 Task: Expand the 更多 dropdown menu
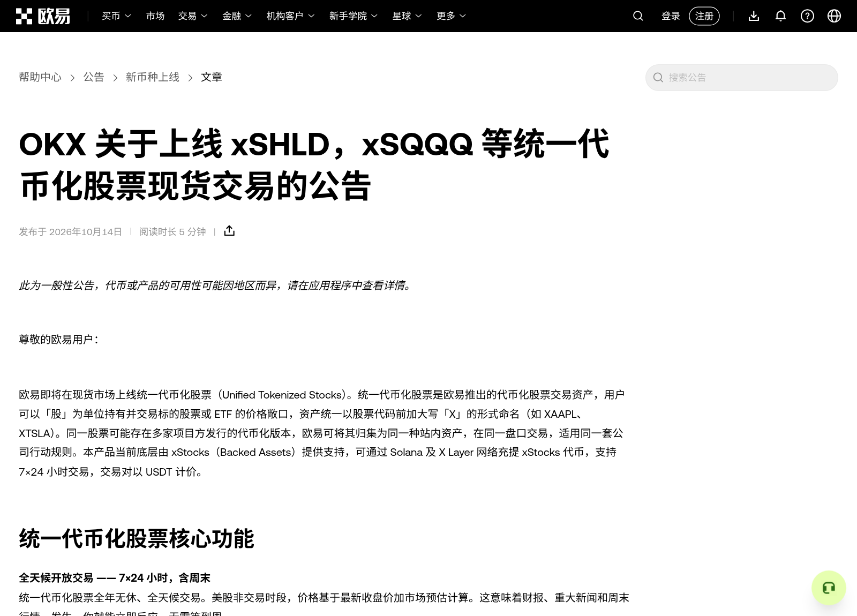(451, 16)
